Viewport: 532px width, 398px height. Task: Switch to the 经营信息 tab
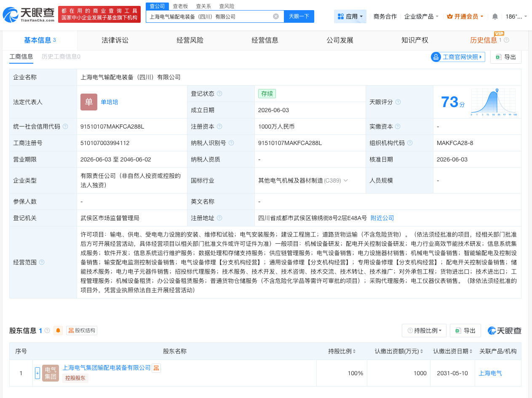click(265, 40)
